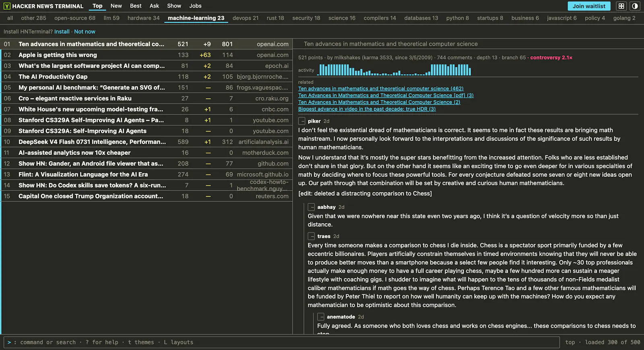This screenshot has height=350, width=644.
Task: Filter by rust 18 category
Action: [x=275, y=18]
